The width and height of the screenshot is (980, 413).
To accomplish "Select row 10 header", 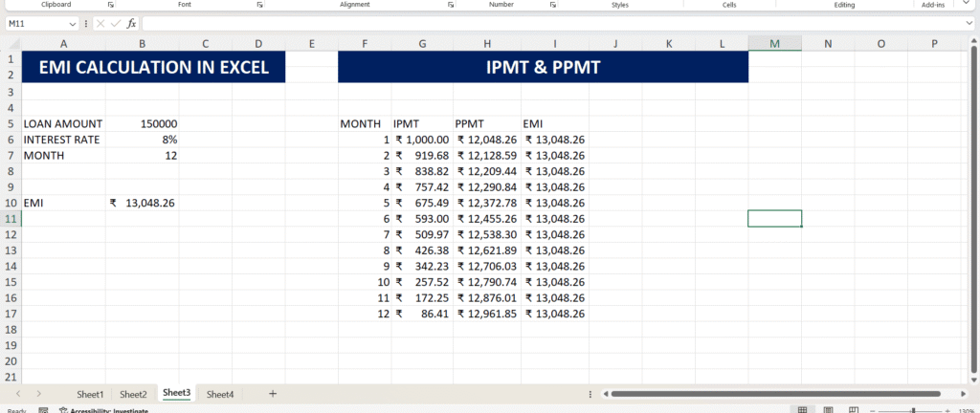I will tap(11, 203).
